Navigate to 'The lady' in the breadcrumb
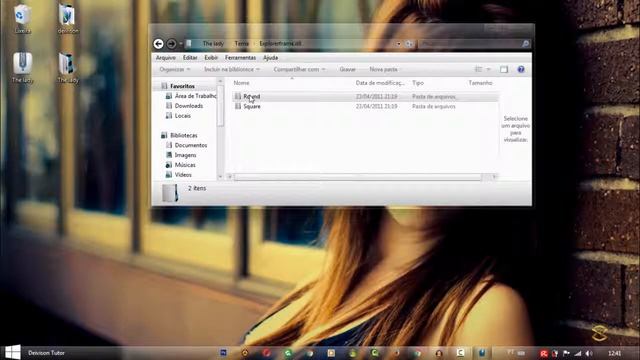Viewport: 640px width, 360px height. click(213, 44)
